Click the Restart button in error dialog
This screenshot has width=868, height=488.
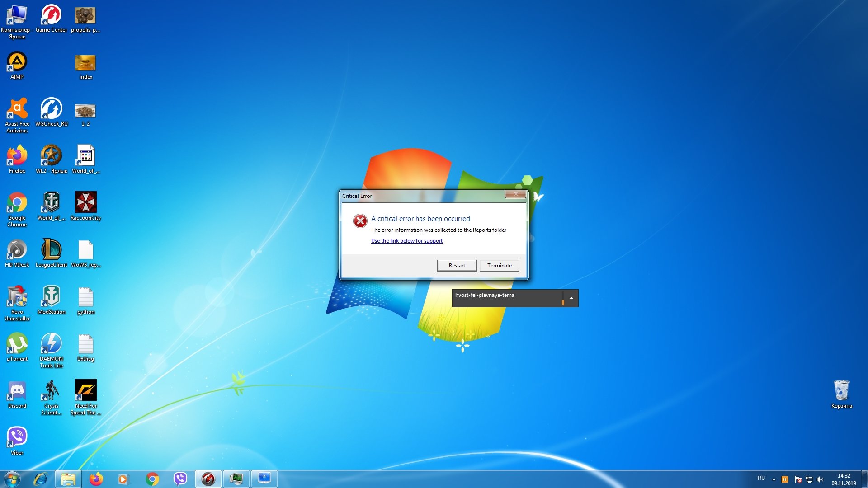pyautogui.click(x=457, y=266)
